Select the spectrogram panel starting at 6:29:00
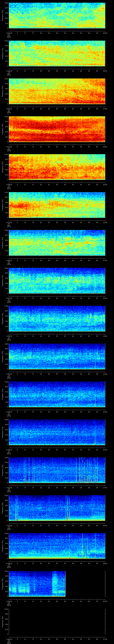 point(57,205)
